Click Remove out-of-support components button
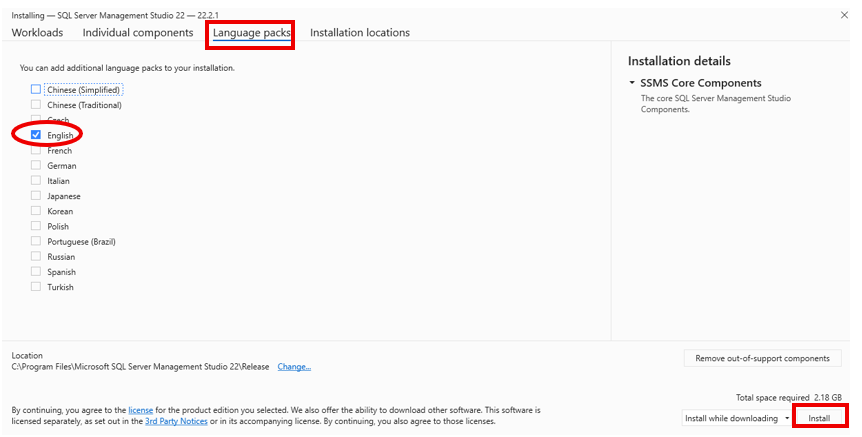 762,358
